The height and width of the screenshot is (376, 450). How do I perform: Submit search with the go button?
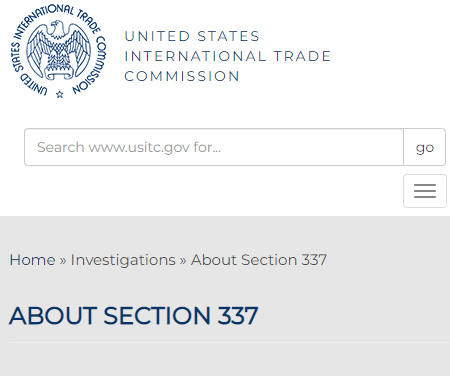point(425,147)
